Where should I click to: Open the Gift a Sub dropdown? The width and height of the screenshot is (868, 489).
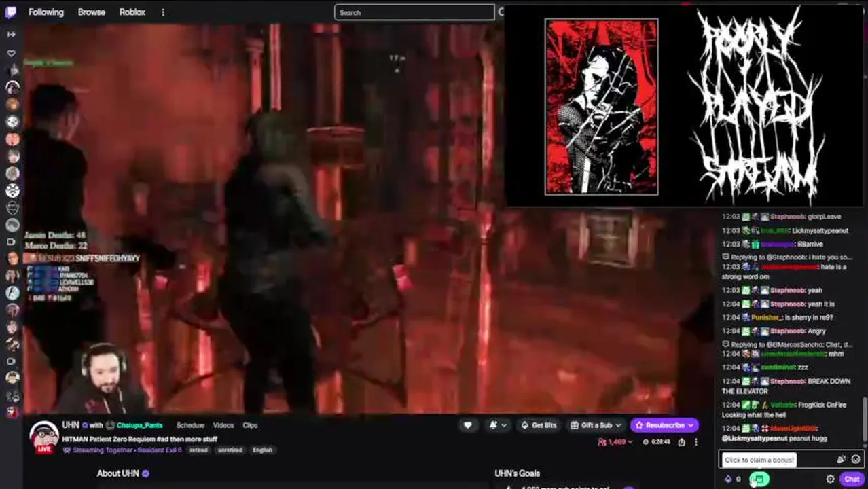(596, 425)
